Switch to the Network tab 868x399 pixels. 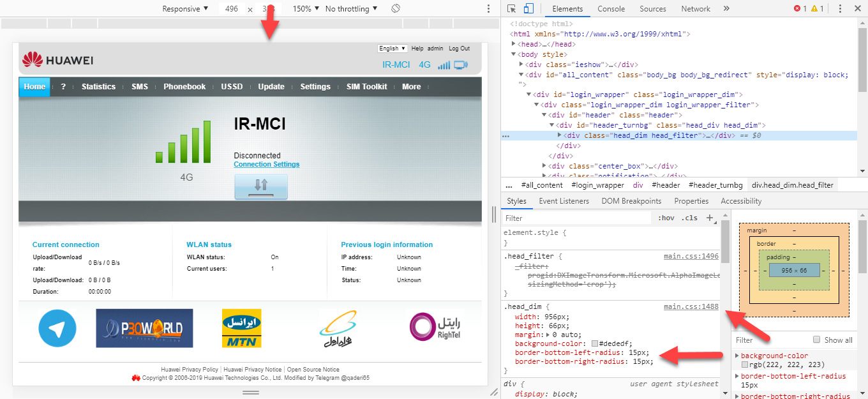tap(696, 9)
